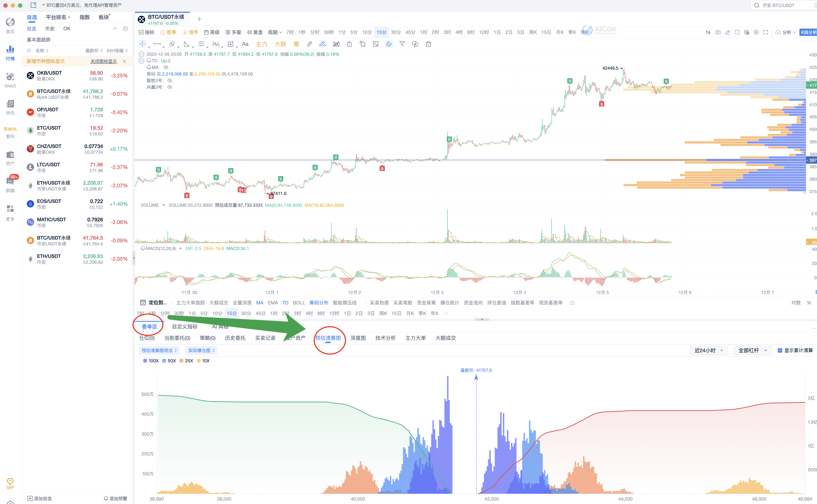
Task: Select the crosshair cursor drawing tool
Action: (142, 44)
